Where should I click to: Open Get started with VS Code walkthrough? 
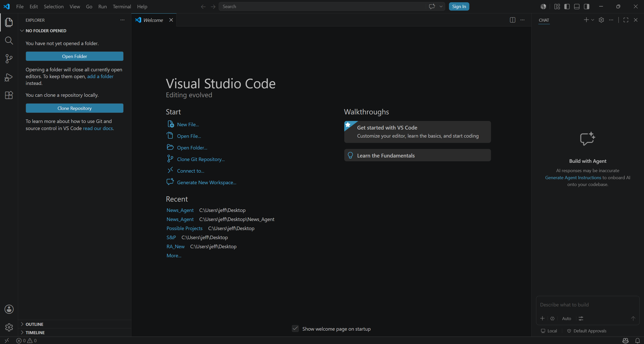(x=417, y=132)
